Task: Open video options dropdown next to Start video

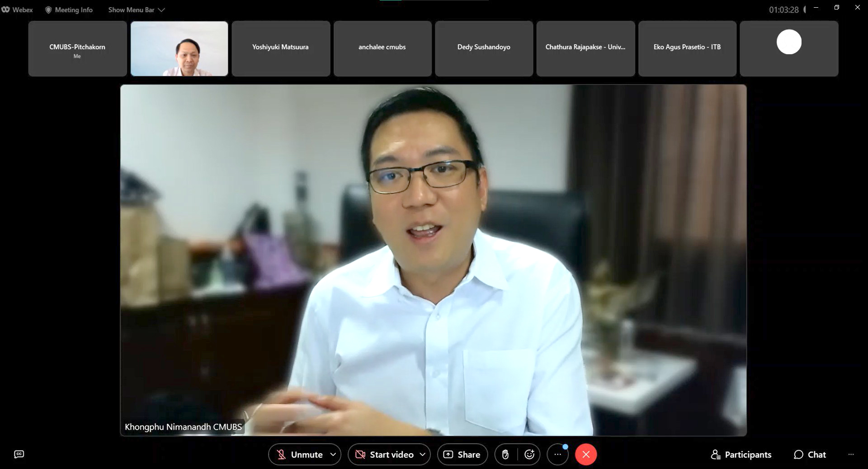Action: pyautogui.click(x=423, y=455)
